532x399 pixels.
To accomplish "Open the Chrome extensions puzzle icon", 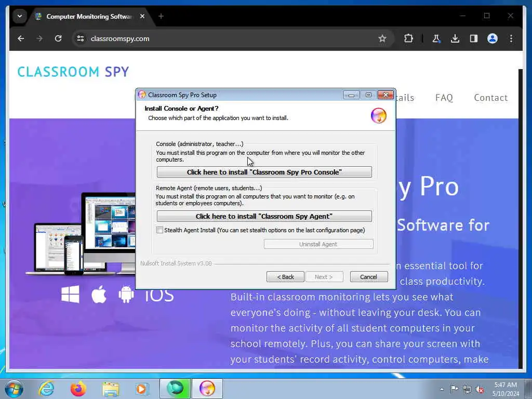I will (408, 38).
